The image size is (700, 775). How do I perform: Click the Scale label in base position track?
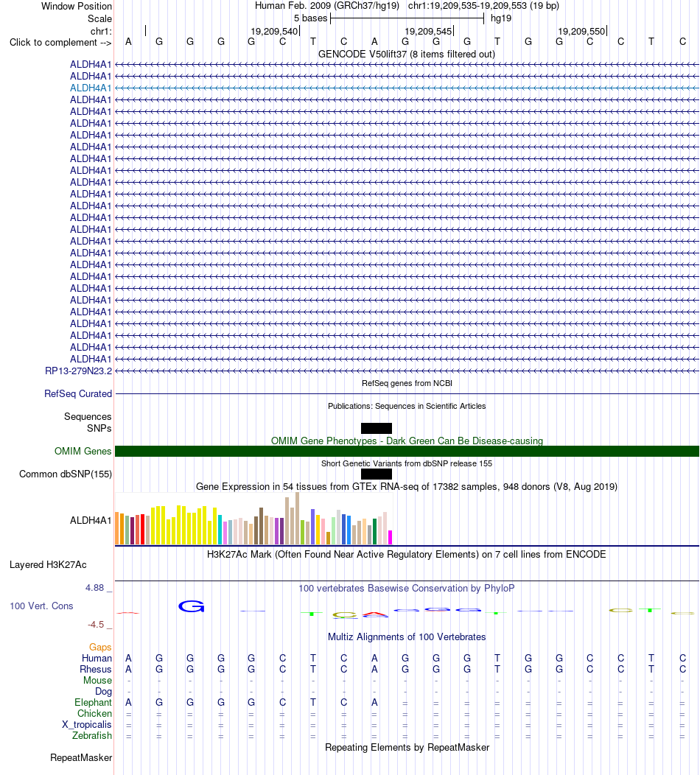100,18
